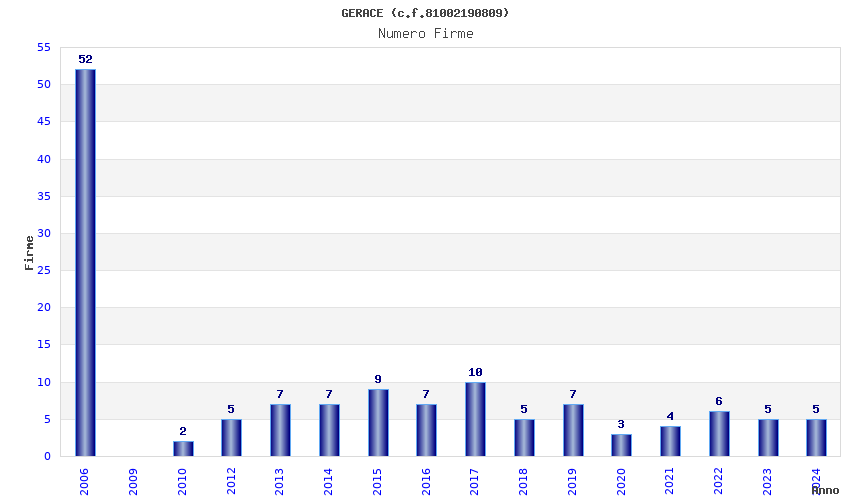The width and height of the screenshot is (850, 500).
Task: Click the y-axis tick label '0'
Action: point(48,457)
